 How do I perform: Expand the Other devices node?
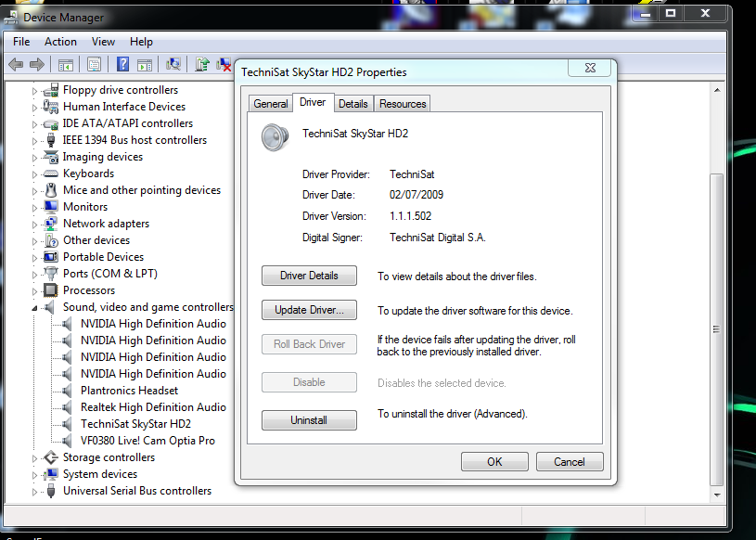[x=34, y=241]
